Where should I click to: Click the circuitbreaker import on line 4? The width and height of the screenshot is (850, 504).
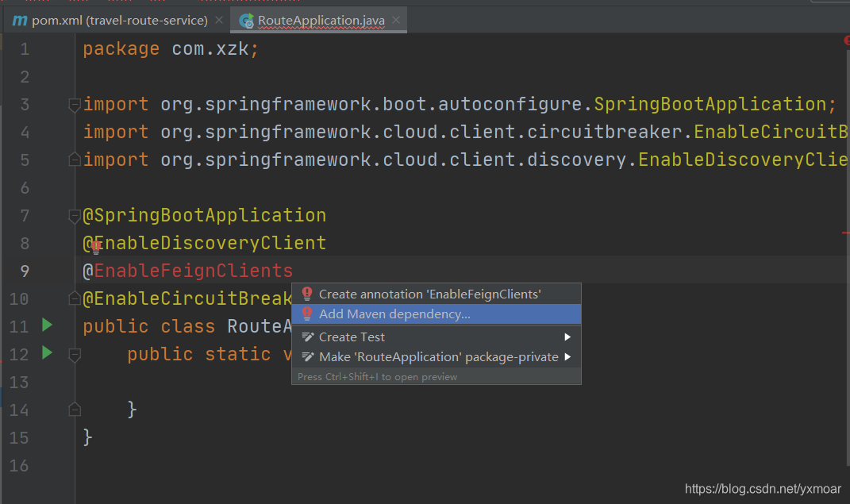coord(465,132)
